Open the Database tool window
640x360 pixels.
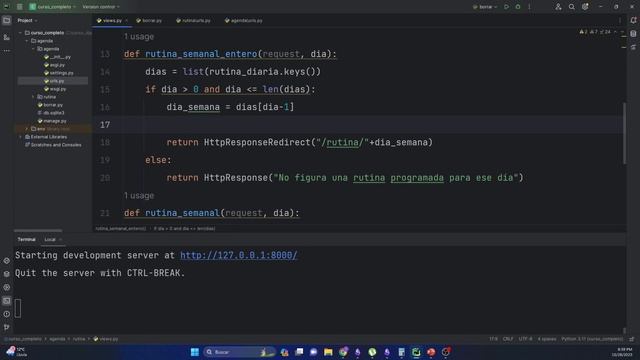coord(633,34)
